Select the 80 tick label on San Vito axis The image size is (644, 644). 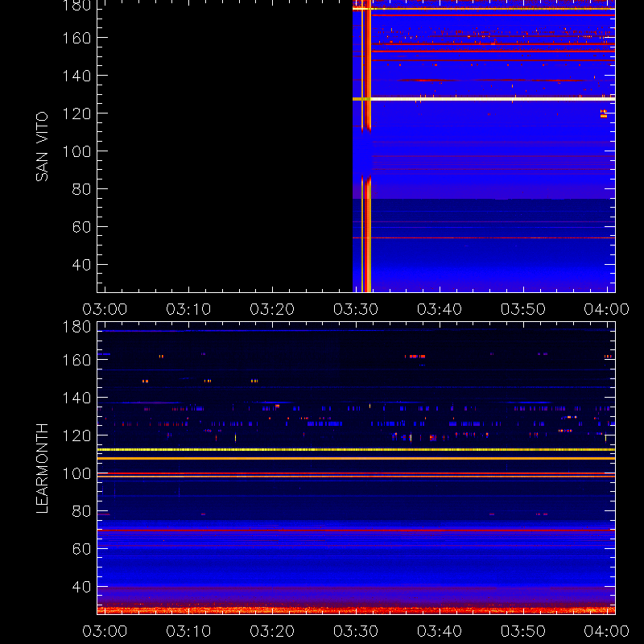[x=82, y=189]
